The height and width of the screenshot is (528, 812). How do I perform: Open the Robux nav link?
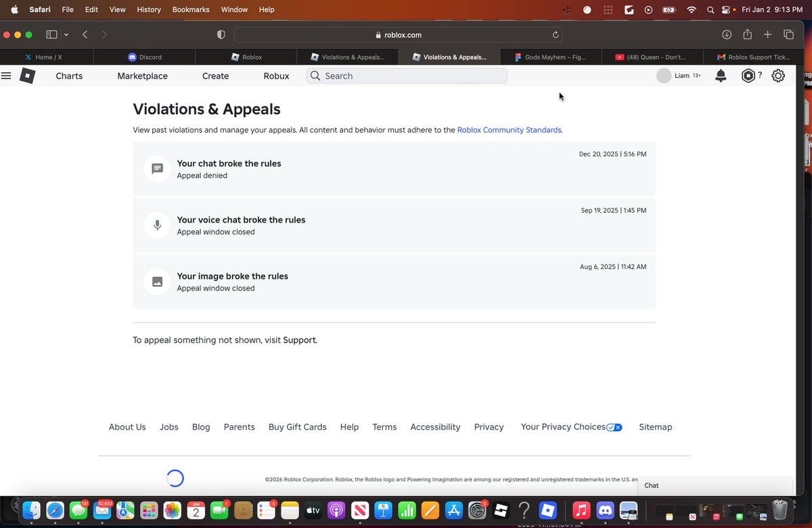coord(276,76)
